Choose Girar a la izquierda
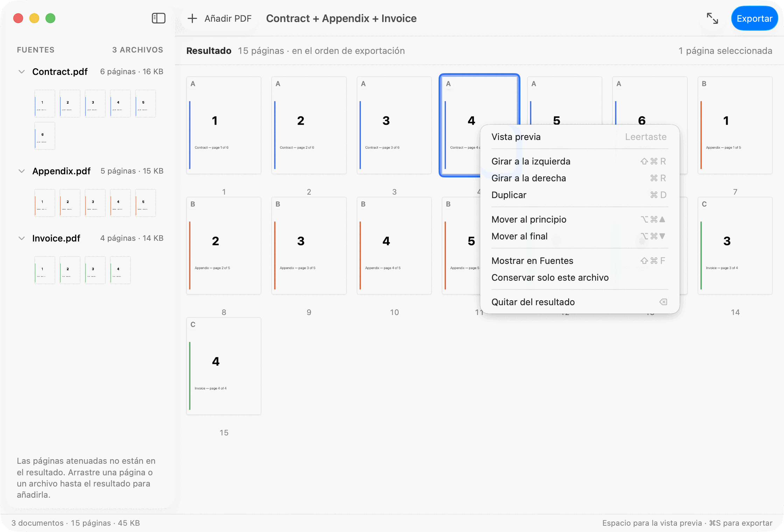784x532 pixels. coord(580,161)
